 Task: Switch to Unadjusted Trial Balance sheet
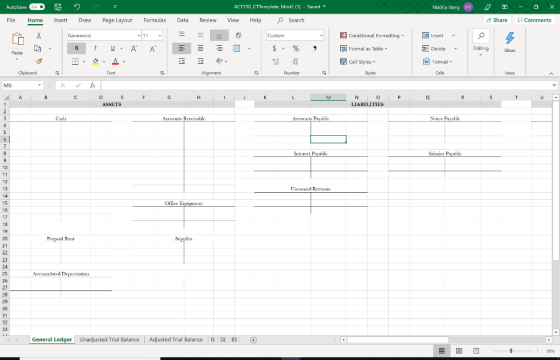click(x=109, y=340)
